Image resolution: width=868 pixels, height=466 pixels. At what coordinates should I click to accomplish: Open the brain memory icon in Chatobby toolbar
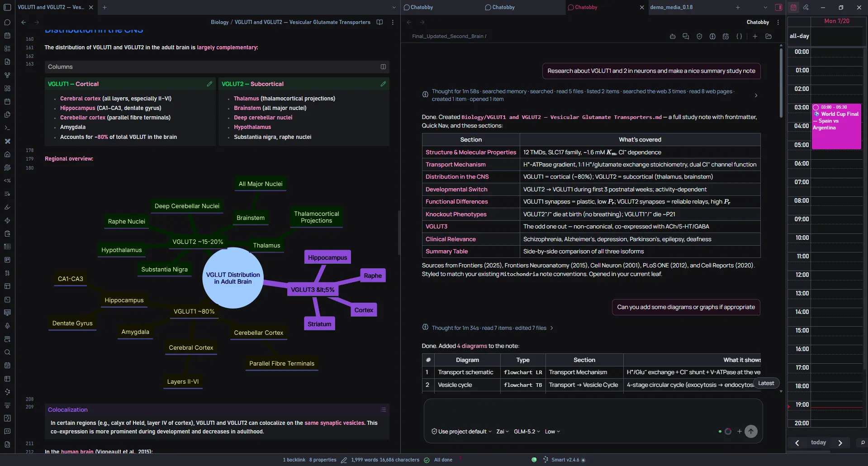(x=712, y=36)
